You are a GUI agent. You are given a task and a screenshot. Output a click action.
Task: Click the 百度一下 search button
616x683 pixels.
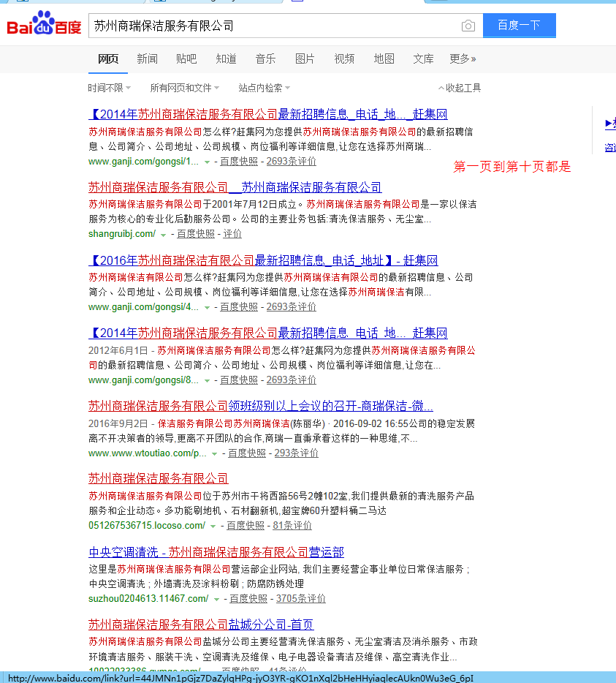click(519, 26)
